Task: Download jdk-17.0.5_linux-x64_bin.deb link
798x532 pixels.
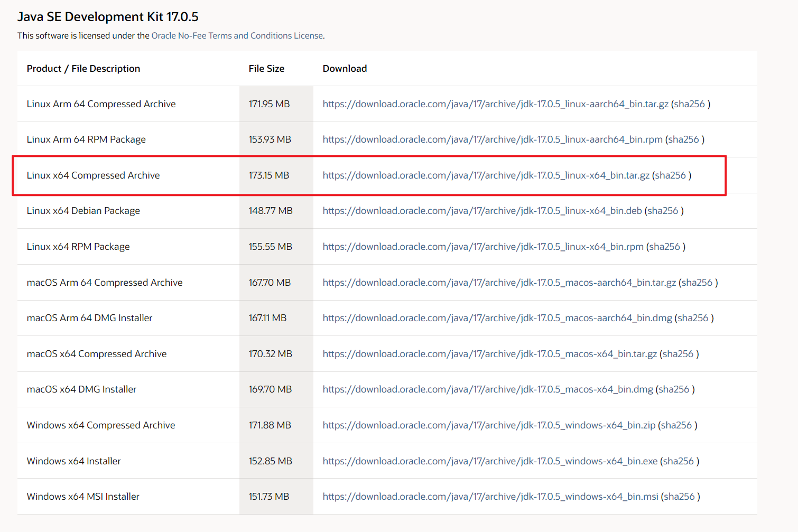Action: click(482, 211)
